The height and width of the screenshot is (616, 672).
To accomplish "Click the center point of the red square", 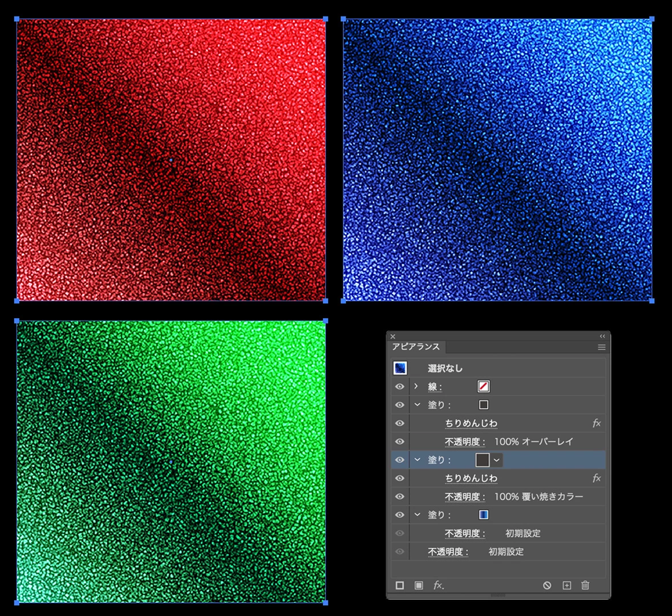I will pos(171,160).
